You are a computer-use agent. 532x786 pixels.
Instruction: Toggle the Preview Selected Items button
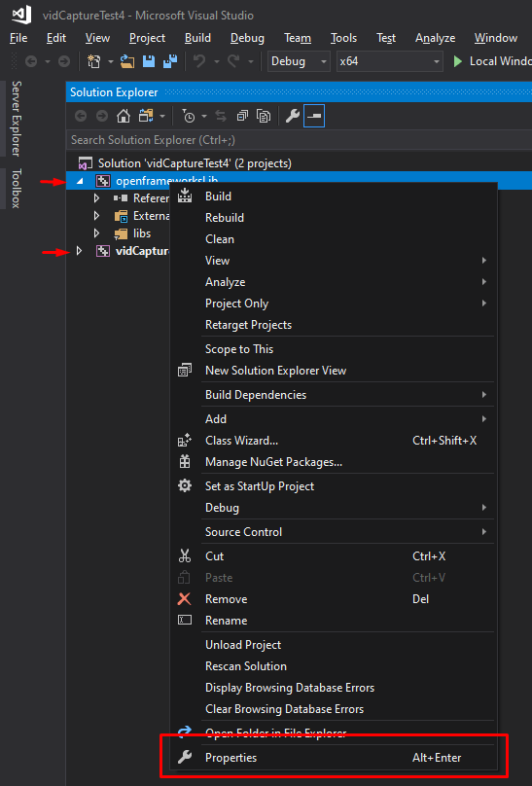[x=314, y=116]
